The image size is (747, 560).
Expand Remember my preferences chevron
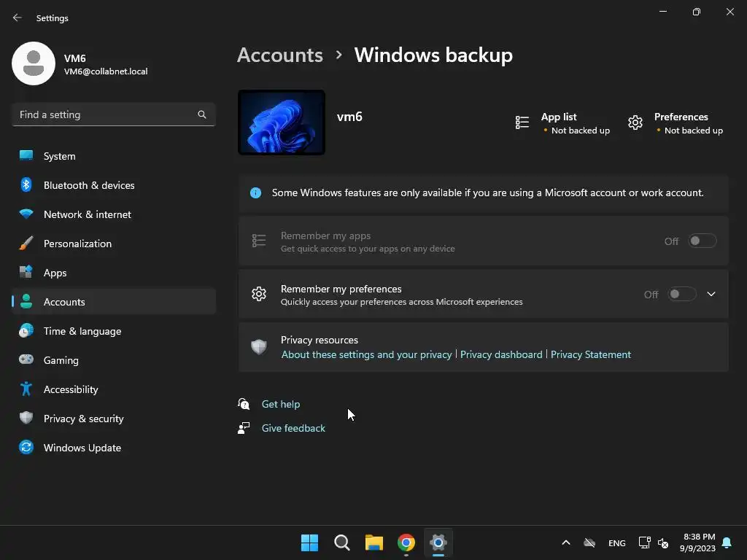pyautogui.click(x=711, y=295)
